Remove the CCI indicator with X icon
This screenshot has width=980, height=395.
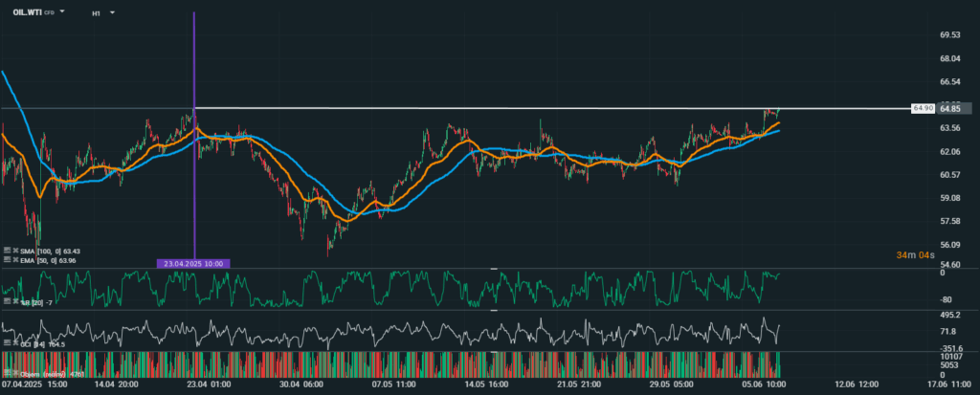click(13, 342)
